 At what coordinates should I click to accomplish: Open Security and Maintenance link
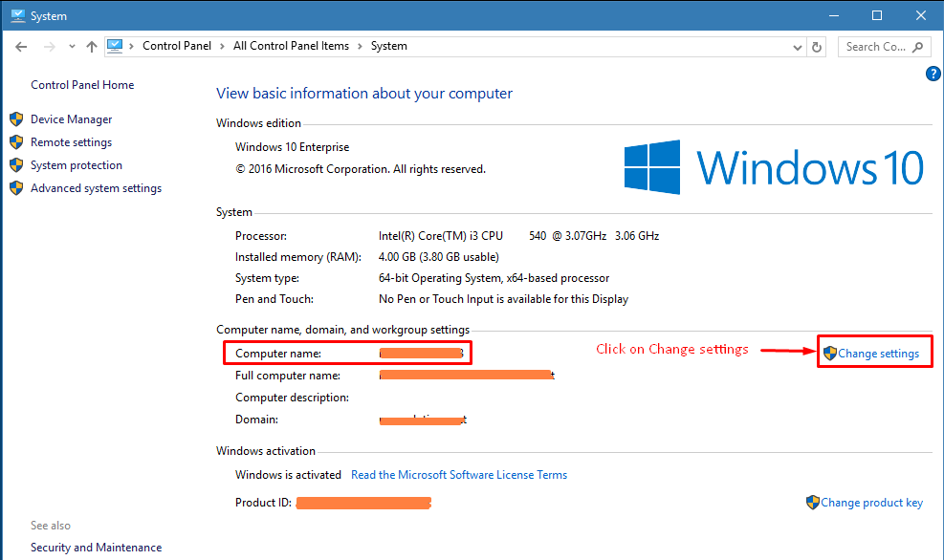96,548
